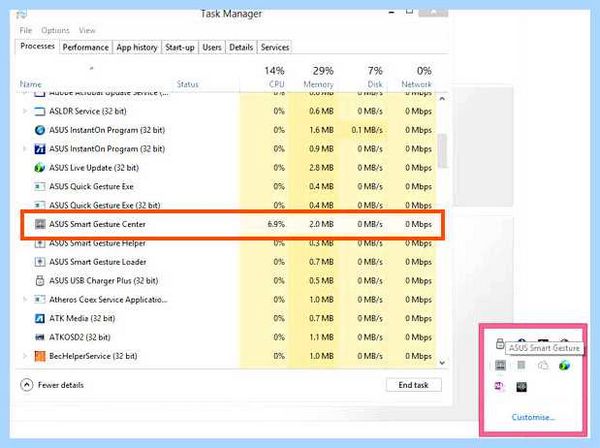Select the ASUS Quick Gesture Exe row
This screenshot has width=600, height=448.
[x=228, y=187]
